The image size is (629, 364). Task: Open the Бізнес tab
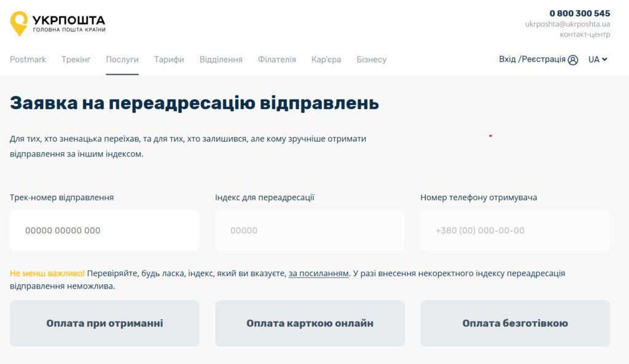click(371, 59)
